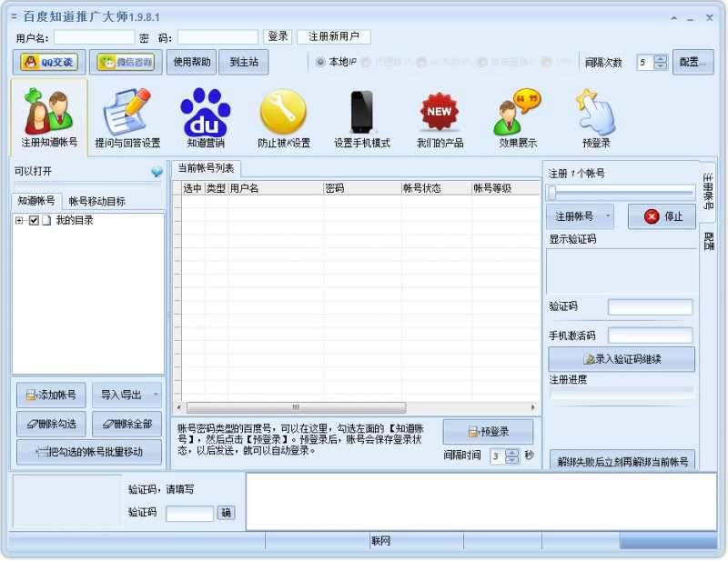Click the 添加帐号 button
This screenshot has width=728, height=561.
51,395
